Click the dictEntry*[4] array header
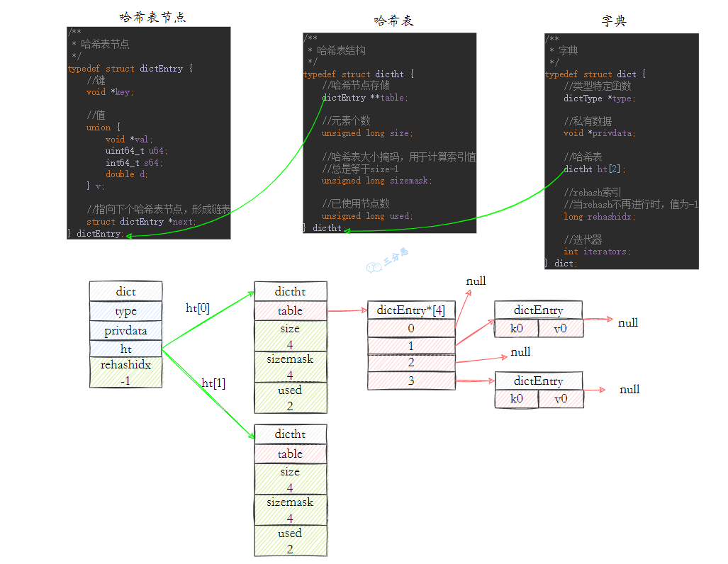 [411, 310]
